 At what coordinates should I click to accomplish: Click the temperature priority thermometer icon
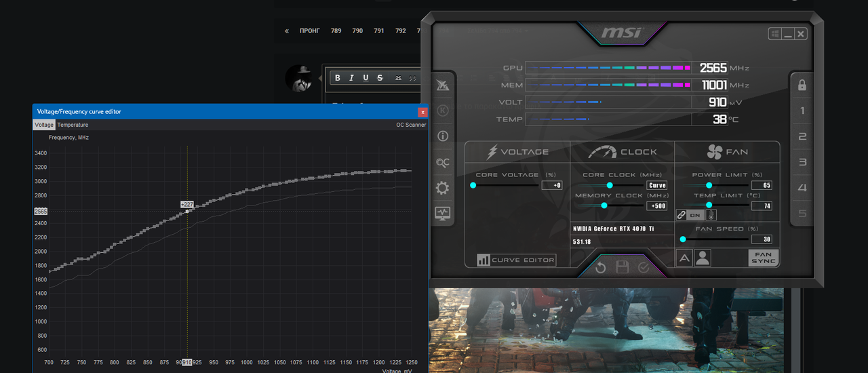[711, 215]
